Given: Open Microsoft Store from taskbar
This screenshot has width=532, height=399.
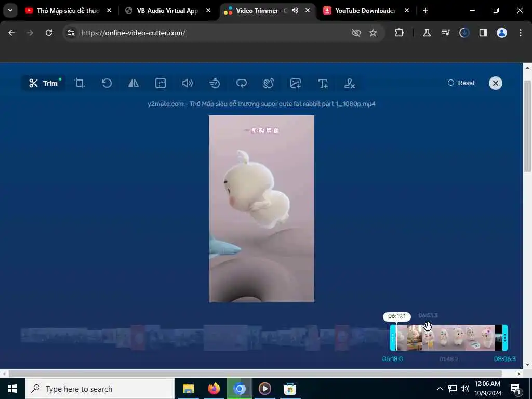Looking at the screenshot, I should pos(290,389).
